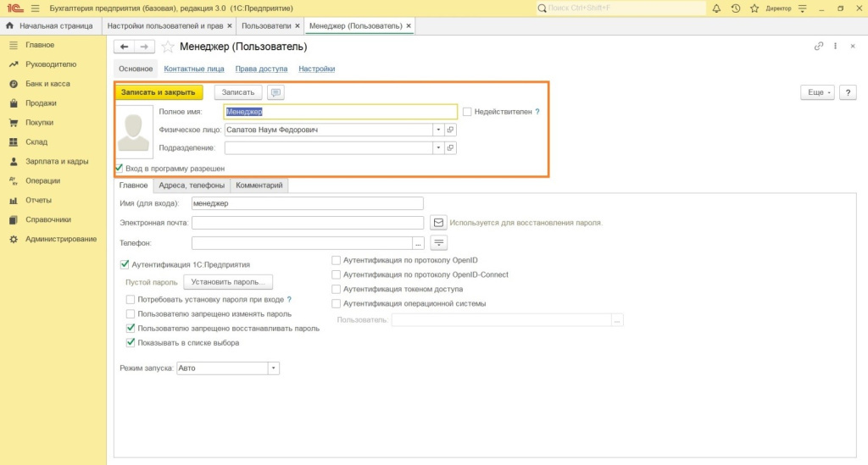Viewport: 868px width, 465px height.
Task: Click the envelope icon beside email field
Action: point(438,223)
